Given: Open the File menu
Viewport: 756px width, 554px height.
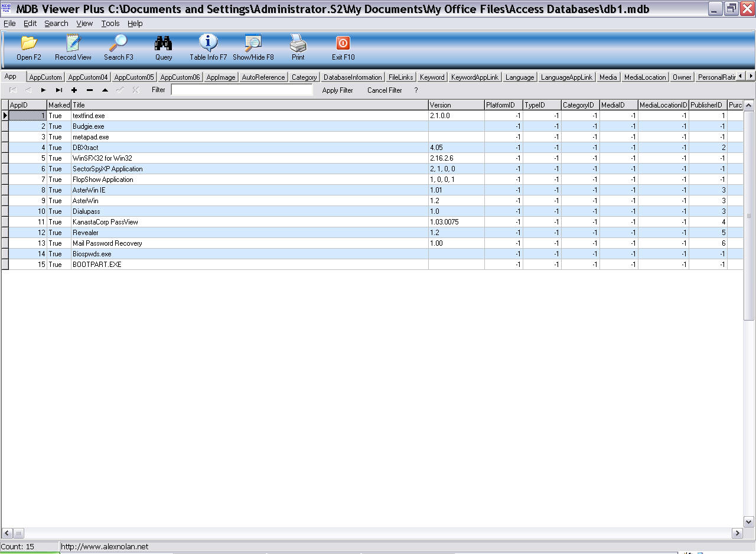Looking at the screenshot, I should coord(9,23).
